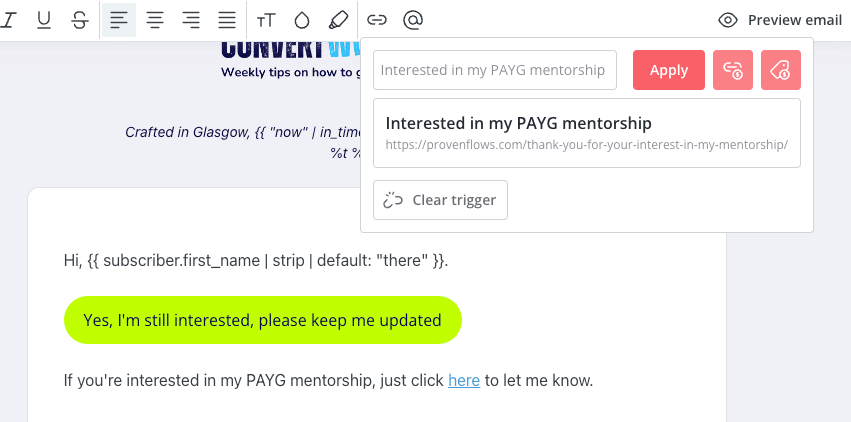Toggle strikethrough formatting
Viewport: 851px width, 422px height.
(x=80, y=21)
